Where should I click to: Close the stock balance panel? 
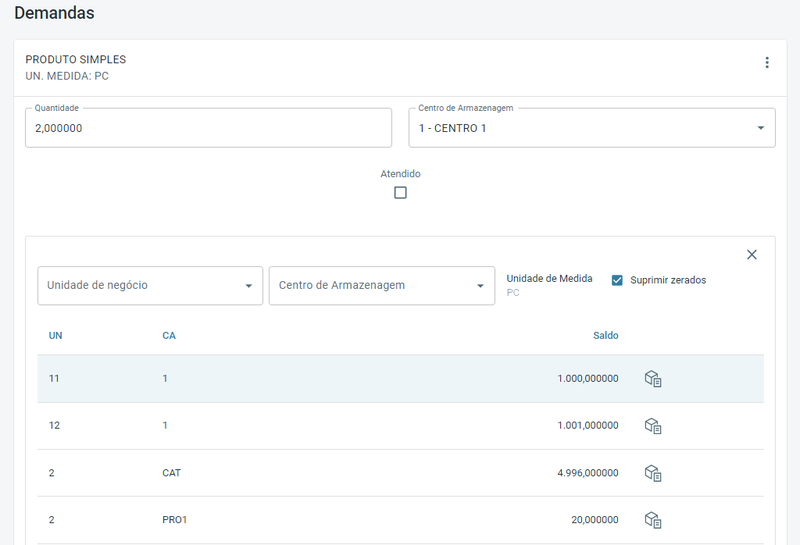tap(752, 255)
